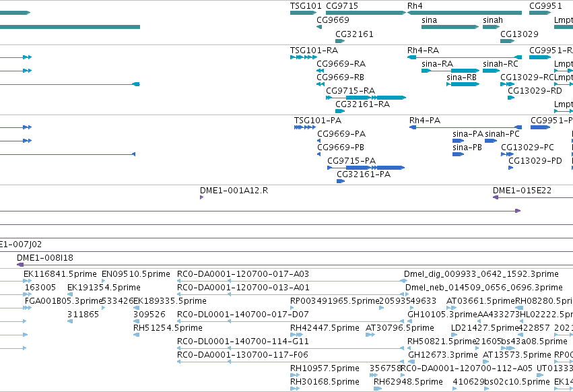Select the sina-PB protein label
Screen dimensions: 573x392
(x=467, y=148)
